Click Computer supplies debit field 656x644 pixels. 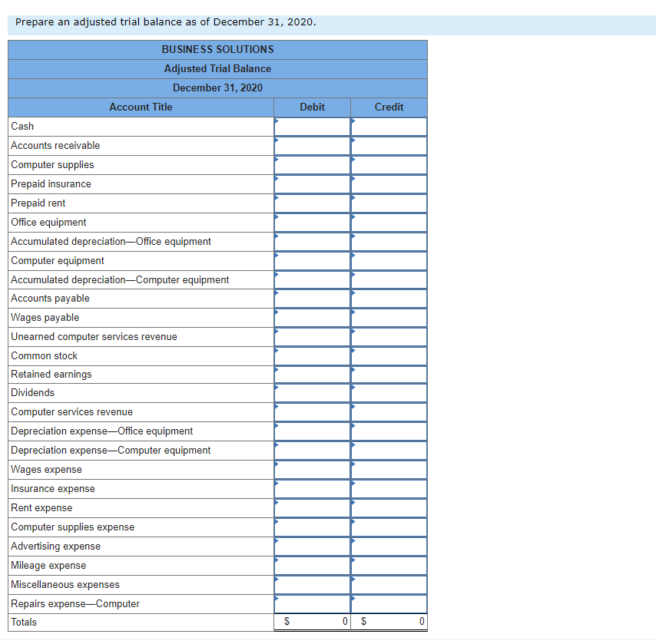click(x=312, y=165)
